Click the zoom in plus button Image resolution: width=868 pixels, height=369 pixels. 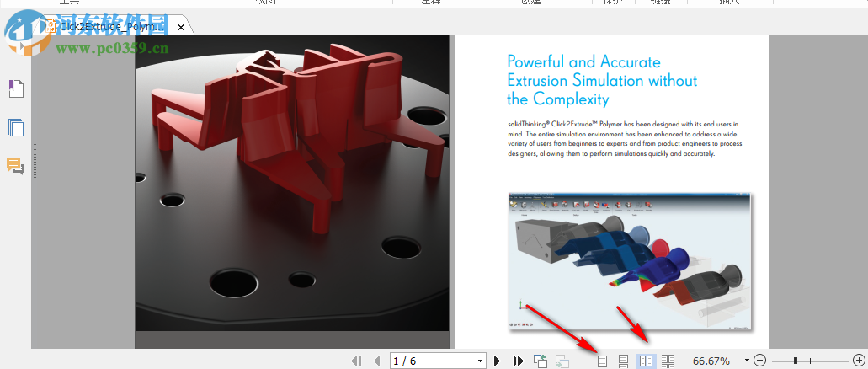(x=858, y=361)
